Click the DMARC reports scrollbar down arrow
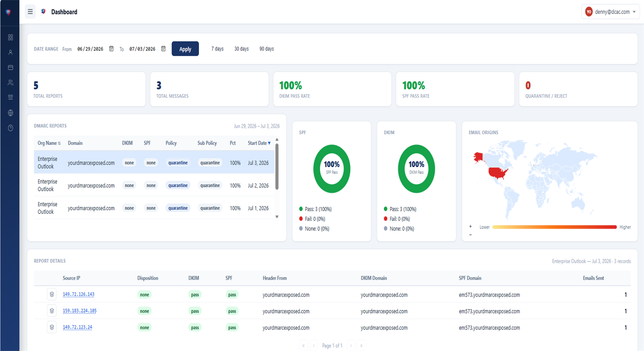Viewport: 644px width, 351px height. tap(277, 217)
